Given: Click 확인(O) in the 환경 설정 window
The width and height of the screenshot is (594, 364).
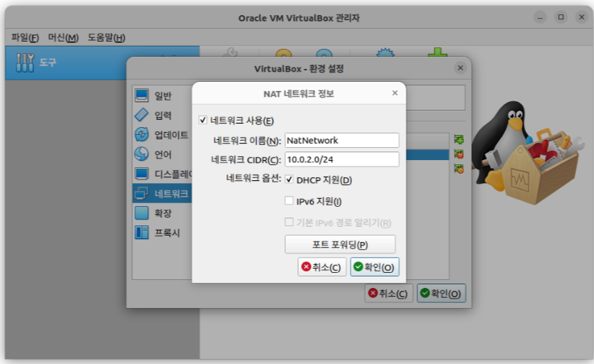Looking at the screenshot, I should 441,294.
